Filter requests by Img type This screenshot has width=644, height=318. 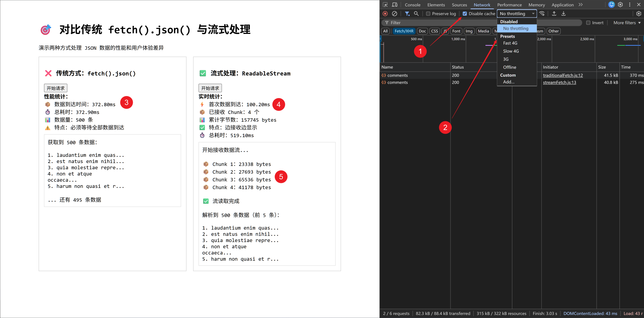click(x=469, y=31)
